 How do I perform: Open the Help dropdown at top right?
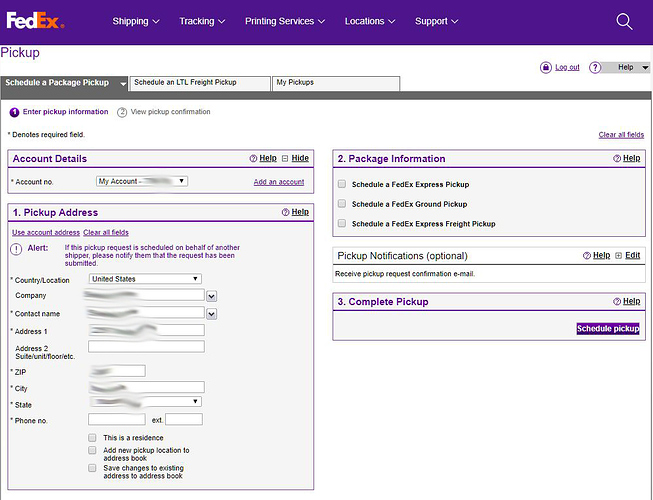click(626, 67)
